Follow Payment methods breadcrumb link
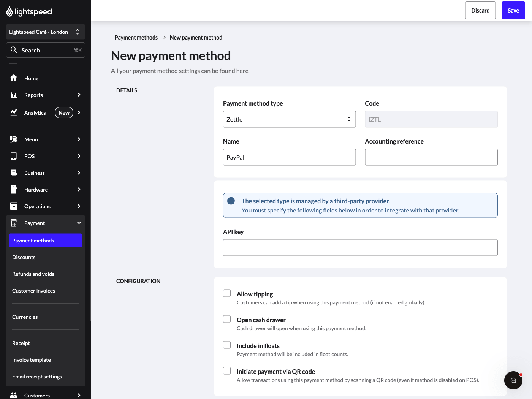 tap(136, 38)
